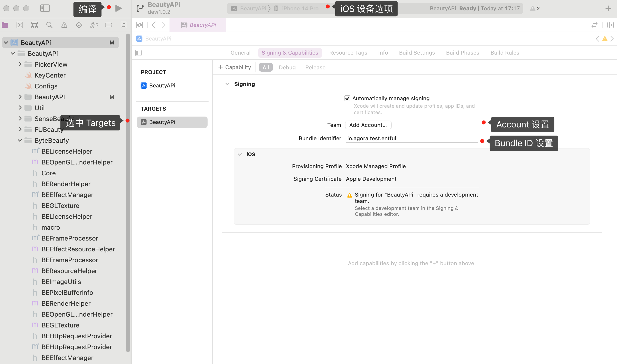Open the Build Phases tab
This screenshot has height=364, width=617.
[463, 53]
